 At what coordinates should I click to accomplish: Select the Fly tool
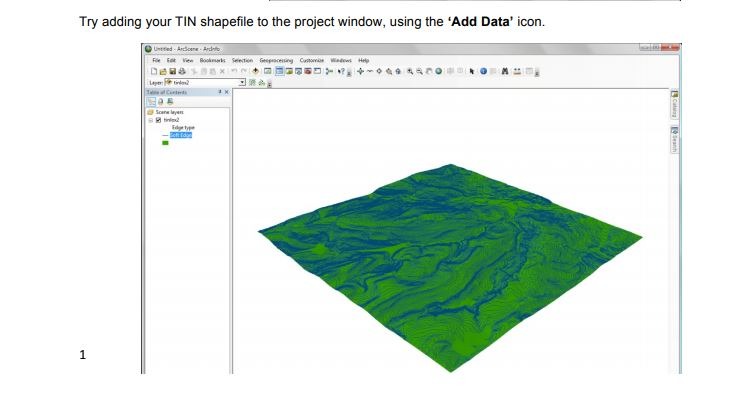[370, 71]
